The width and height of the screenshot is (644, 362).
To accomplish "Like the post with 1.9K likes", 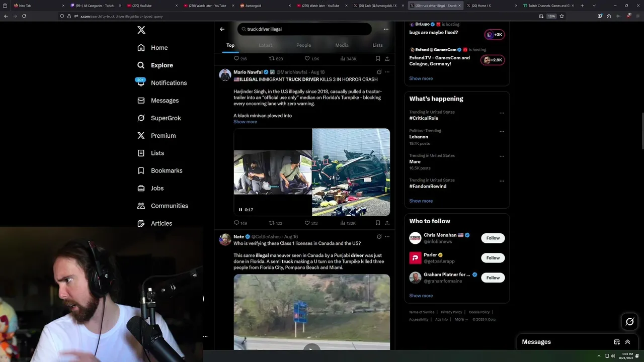I will [x=307, y=59].
